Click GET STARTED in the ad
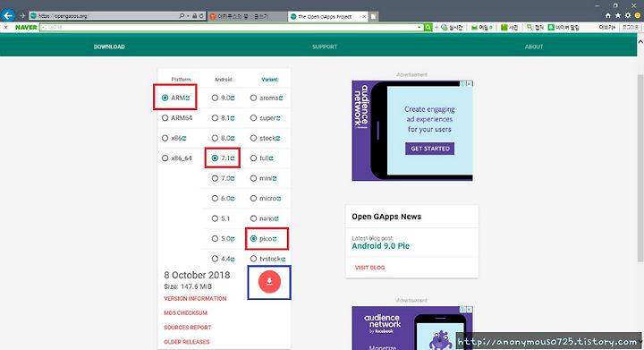This screenshot has height=350, width=644. point(429,149)
